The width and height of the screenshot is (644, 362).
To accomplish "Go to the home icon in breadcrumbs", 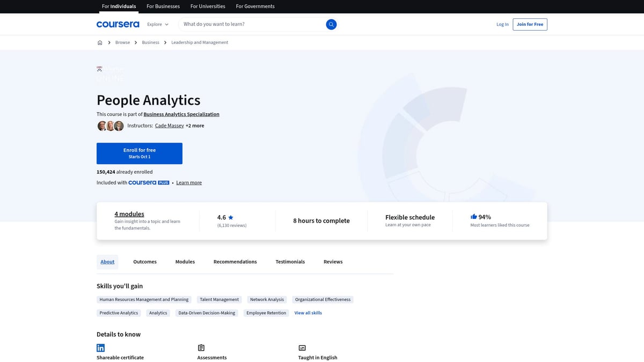I will (100, 42).
